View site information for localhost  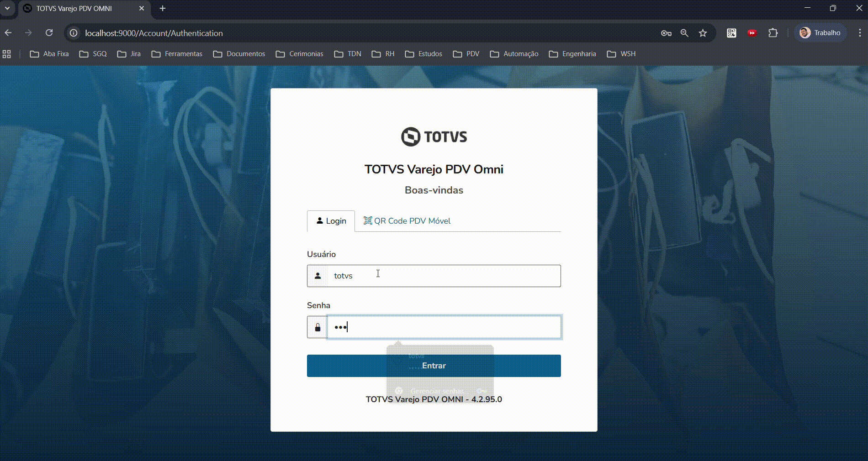click(x=74, y=33)
